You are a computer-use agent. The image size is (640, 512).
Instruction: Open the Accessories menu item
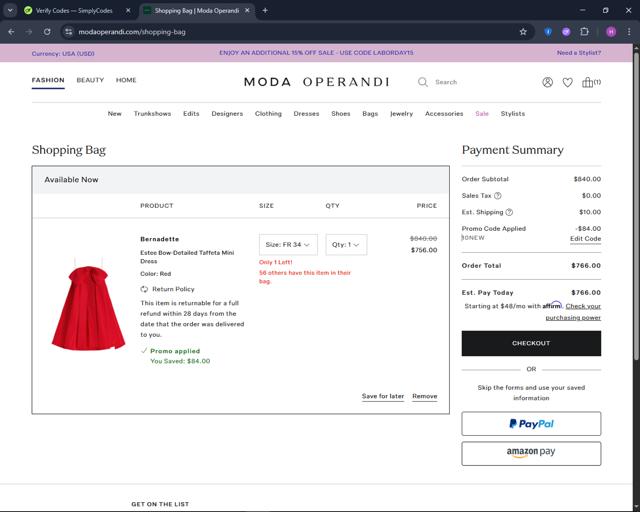pyautogui.click(x=444, y=114)
